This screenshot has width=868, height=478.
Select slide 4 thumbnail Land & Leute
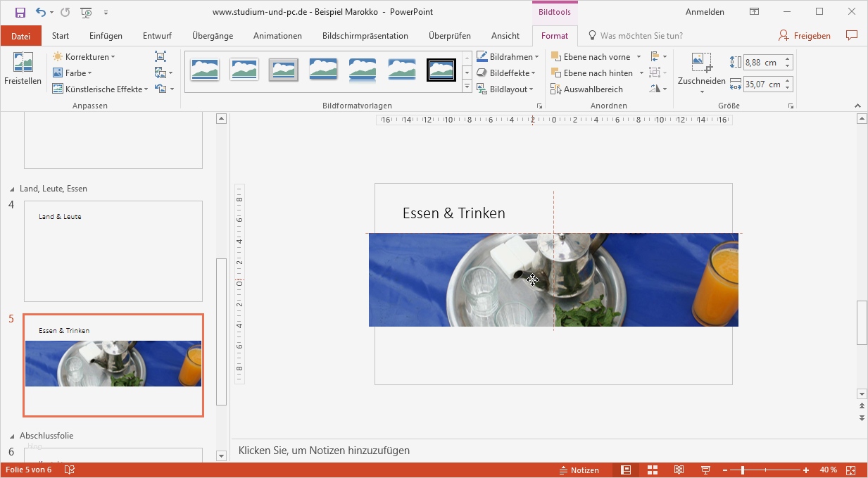pyautogui.click(x=113, y=251)
